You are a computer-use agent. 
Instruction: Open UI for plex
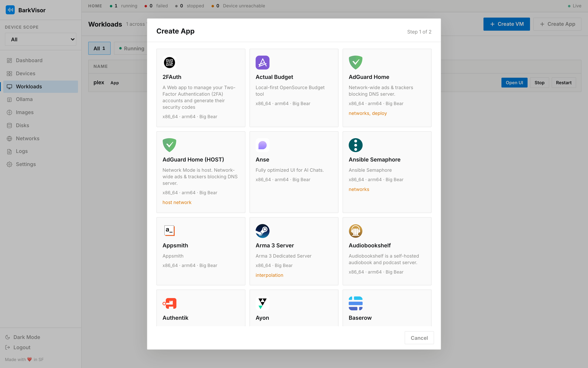pyautogui.click(x=514, y=83)
